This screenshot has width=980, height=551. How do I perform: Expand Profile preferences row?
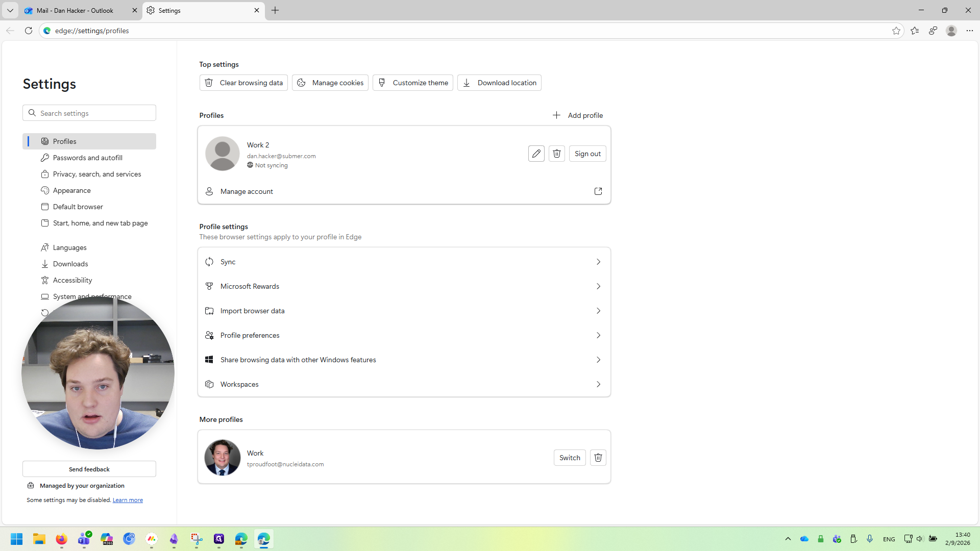tap(404, 335)
